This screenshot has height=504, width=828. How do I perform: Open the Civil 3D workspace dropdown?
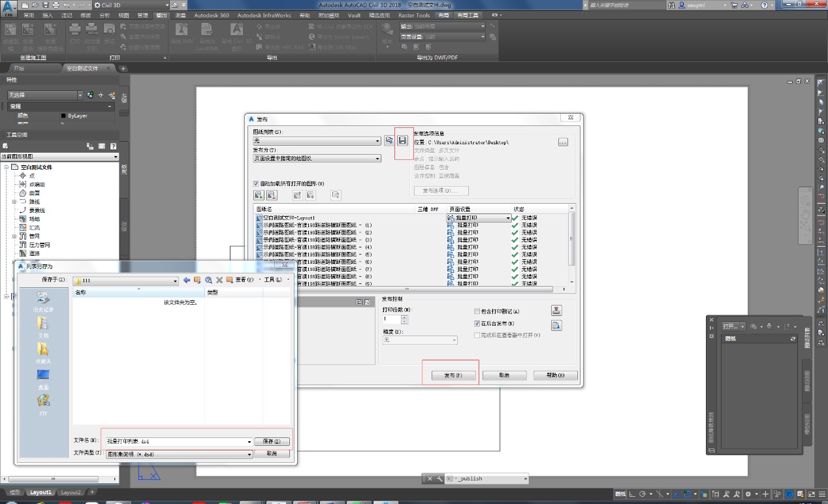[131, 5]
